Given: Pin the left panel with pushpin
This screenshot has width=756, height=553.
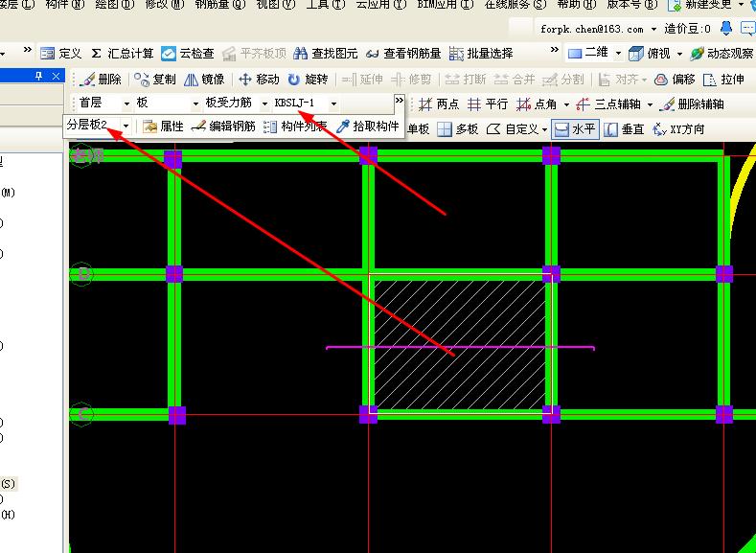Looking at the screenshot, I should (39, 76).
